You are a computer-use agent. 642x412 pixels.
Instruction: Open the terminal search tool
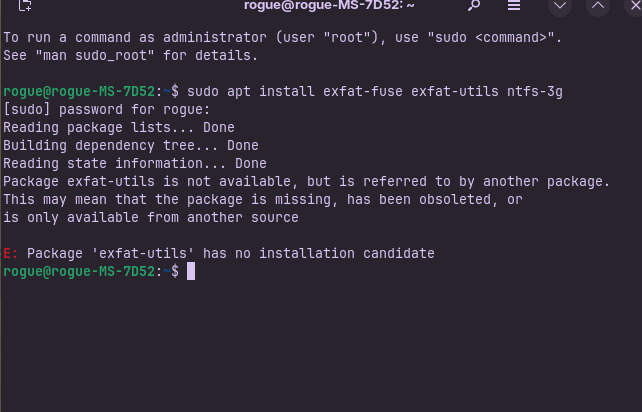pyautogui.click(x=474, y=5)
